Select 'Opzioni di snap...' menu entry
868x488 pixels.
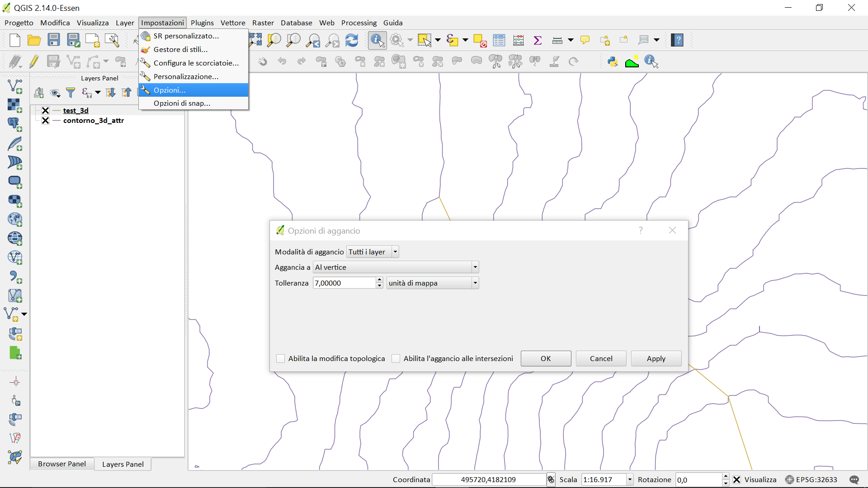point(182,103)
